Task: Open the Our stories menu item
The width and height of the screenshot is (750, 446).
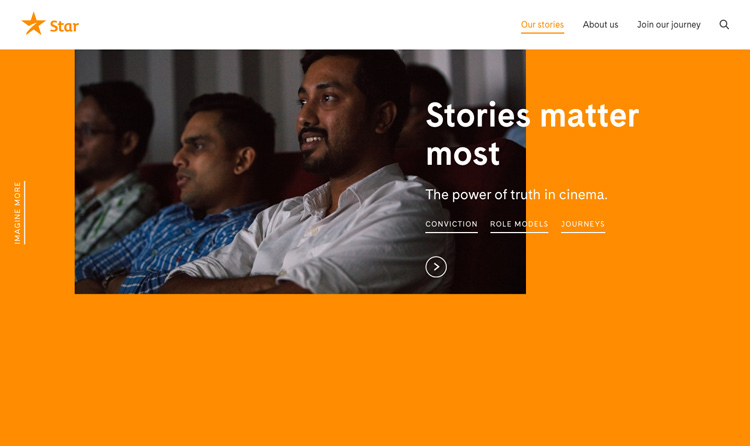Action: (542, 24)
